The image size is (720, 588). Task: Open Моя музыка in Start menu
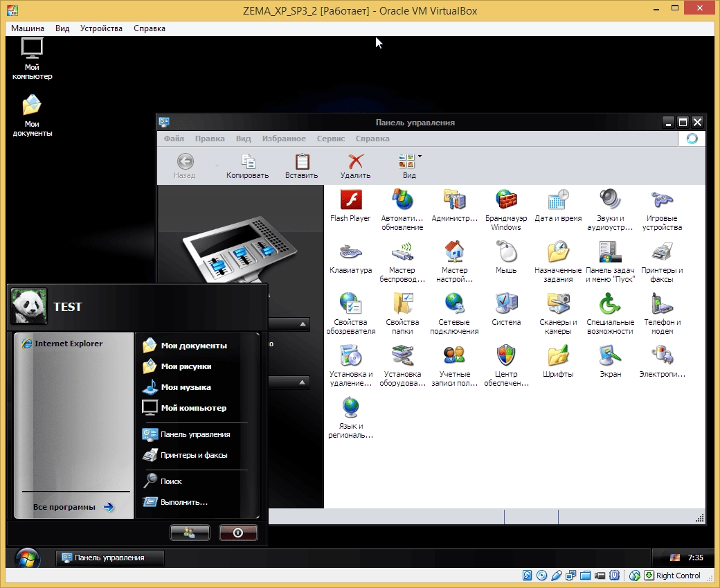pos(177,386)
